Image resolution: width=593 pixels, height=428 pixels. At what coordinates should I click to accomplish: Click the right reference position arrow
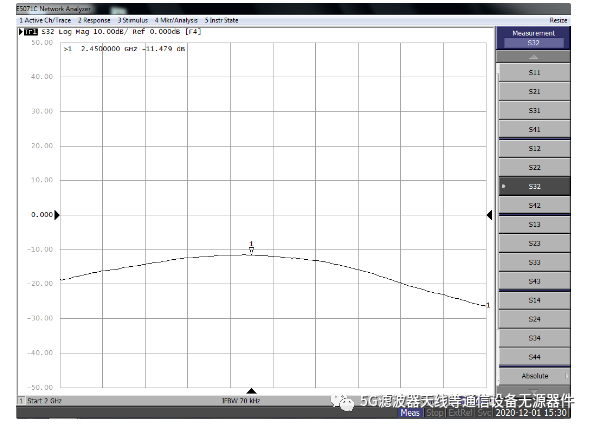pos(489,215)
